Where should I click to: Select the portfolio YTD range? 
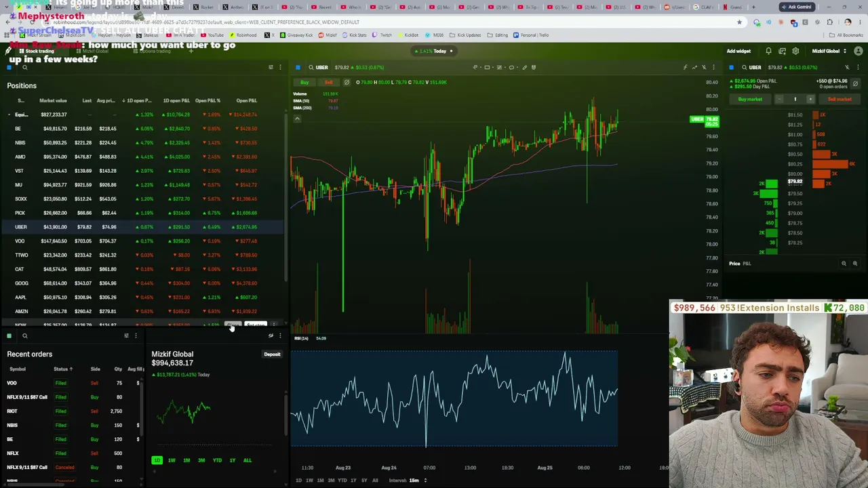coord(217,460)
